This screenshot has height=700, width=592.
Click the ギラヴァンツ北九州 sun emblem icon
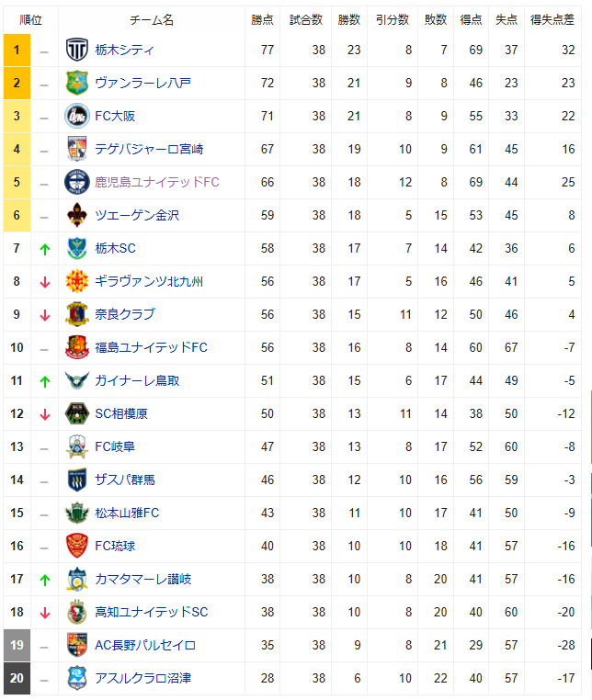pos(76,281)
